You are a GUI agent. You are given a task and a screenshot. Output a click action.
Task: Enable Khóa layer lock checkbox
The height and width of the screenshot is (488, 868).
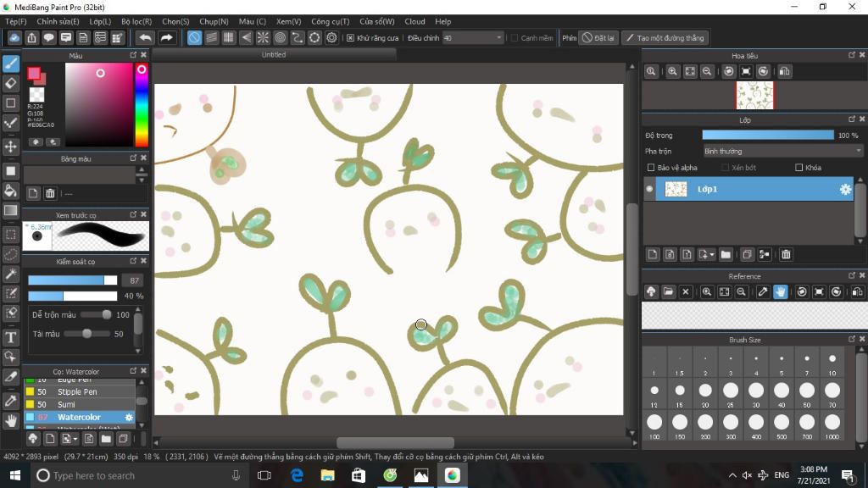pyautogui.click(x=798, y=167)
